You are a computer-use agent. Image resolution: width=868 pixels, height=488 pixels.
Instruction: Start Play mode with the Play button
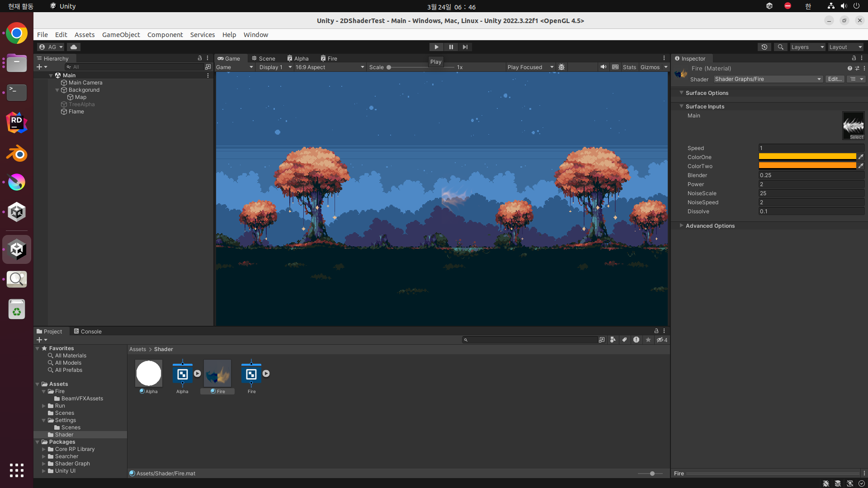pyautogui.click(x=436, y=47)
